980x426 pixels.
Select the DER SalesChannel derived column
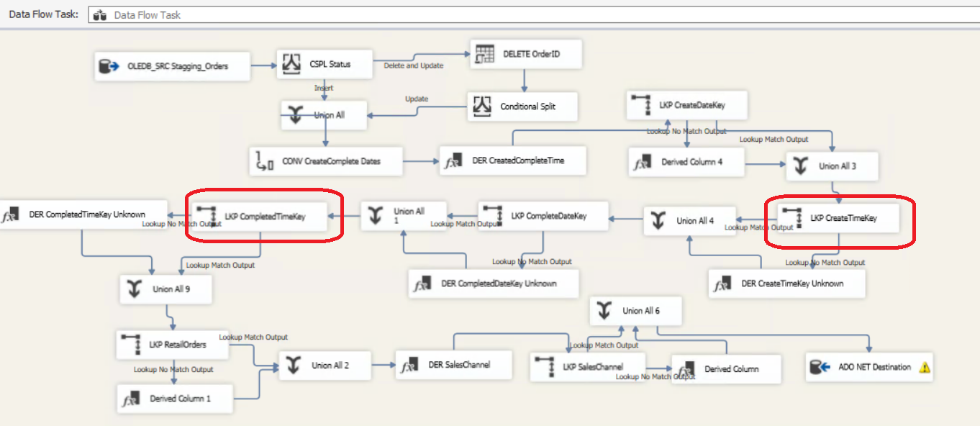[x=453, y=365]
